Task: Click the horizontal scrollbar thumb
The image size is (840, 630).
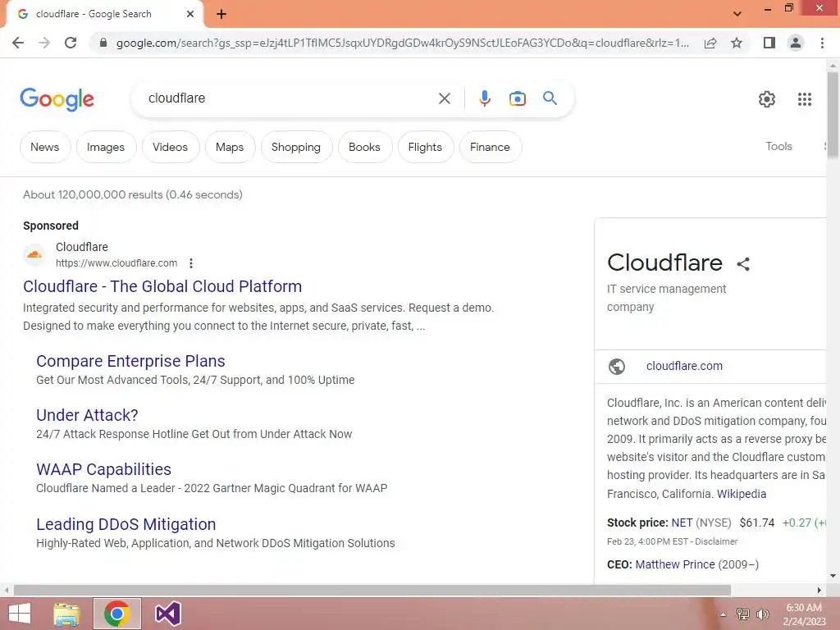Action: pyautogui.click(x=372, y=590)
